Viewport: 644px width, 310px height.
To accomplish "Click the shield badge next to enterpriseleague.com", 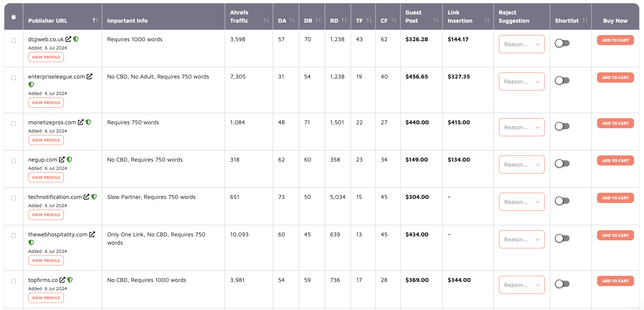I will coord(31,85).
